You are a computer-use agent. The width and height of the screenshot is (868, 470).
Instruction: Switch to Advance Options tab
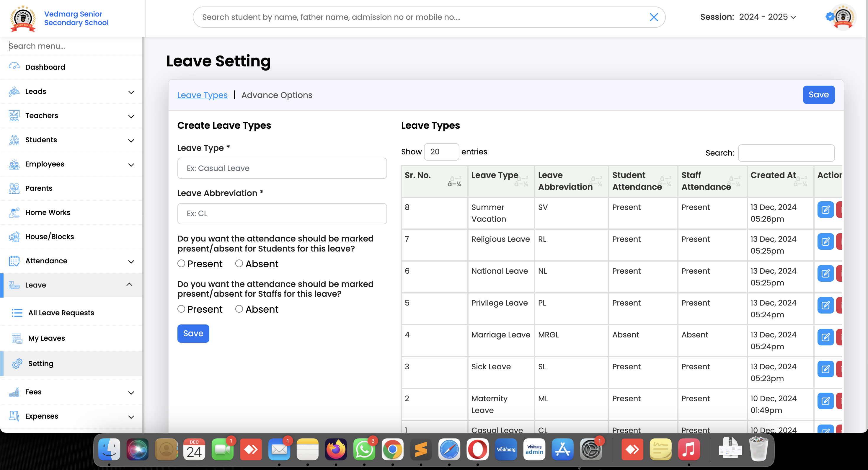[277, 95]
